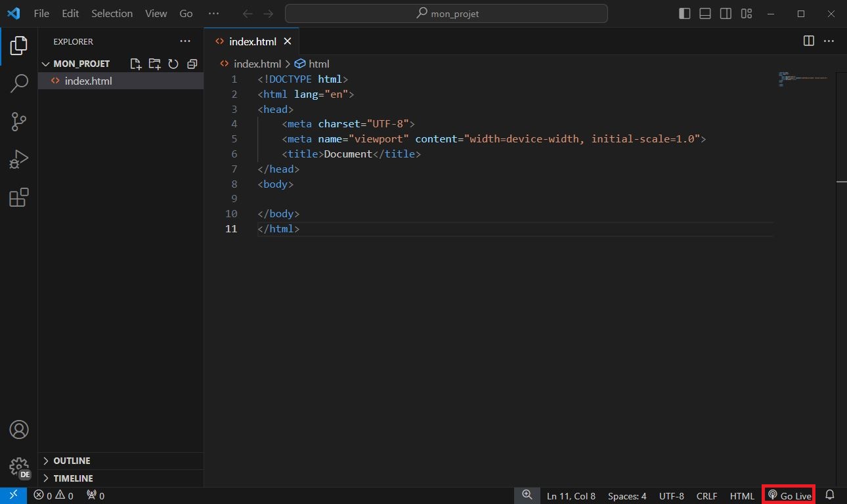Expand the OUTLINE section

click(x=72, y=461)
